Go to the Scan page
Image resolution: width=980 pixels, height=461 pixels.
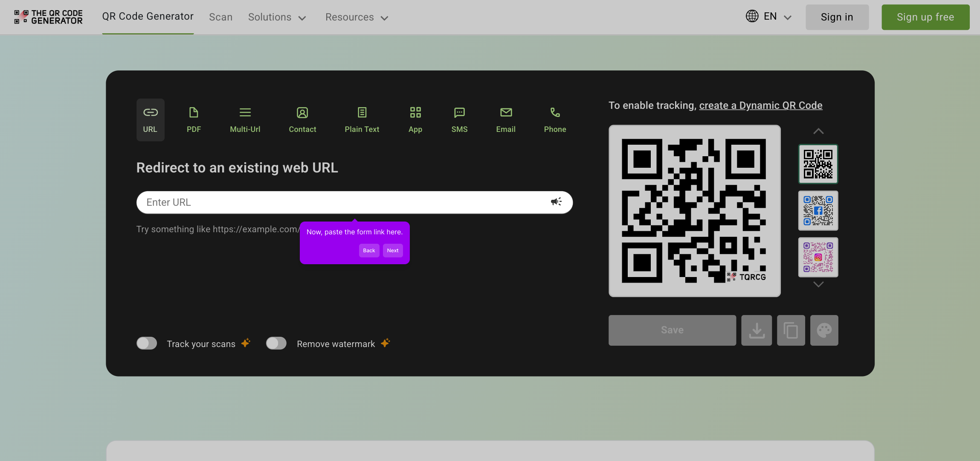point(220,17)
